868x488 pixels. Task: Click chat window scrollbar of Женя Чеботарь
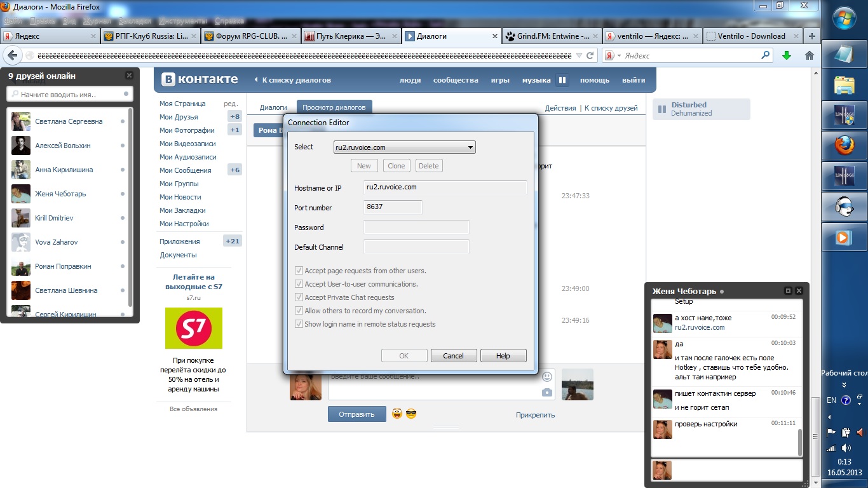click(800, 442)
